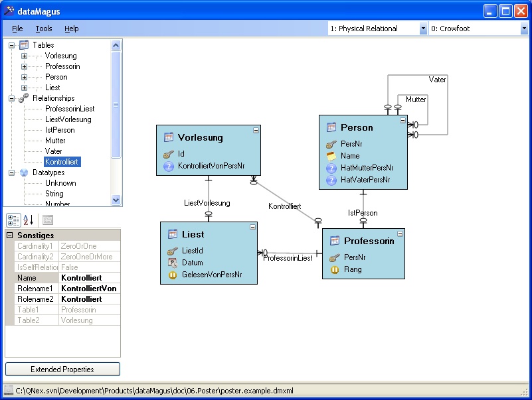The image size is (532, 400).
Task: Select the Unknown datatype in tree
Action: point(60,183)
